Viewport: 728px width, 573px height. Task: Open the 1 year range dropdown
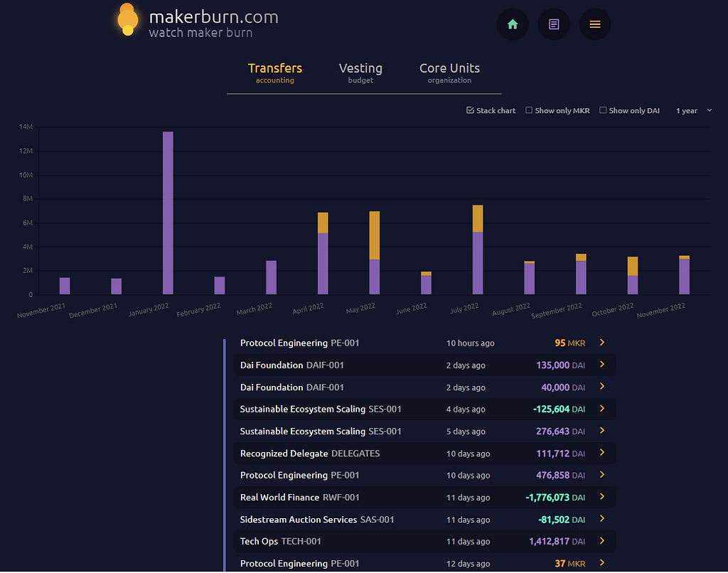(694, 110)
